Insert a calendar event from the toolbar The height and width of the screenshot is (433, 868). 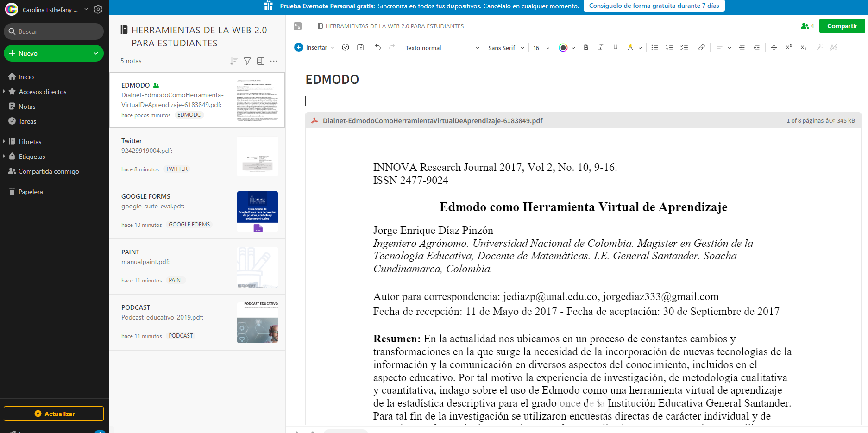click(x=360, y=47)
